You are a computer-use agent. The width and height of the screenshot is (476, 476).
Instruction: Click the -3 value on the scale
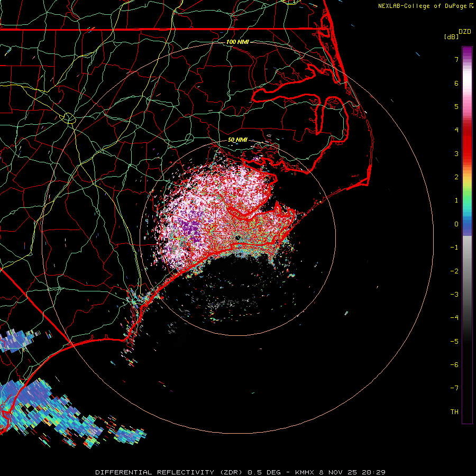(454, 295)
